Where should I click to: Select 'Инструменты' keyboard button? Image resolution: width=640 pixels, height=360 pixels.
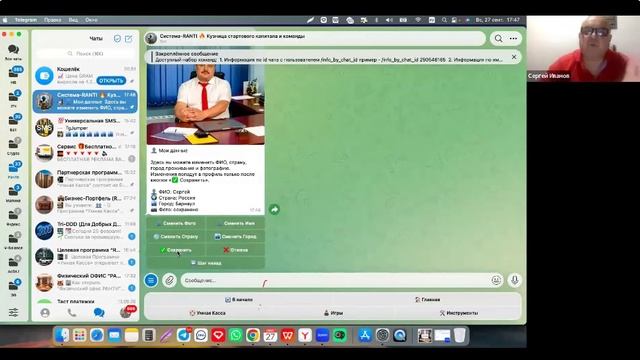click(459, 313)
